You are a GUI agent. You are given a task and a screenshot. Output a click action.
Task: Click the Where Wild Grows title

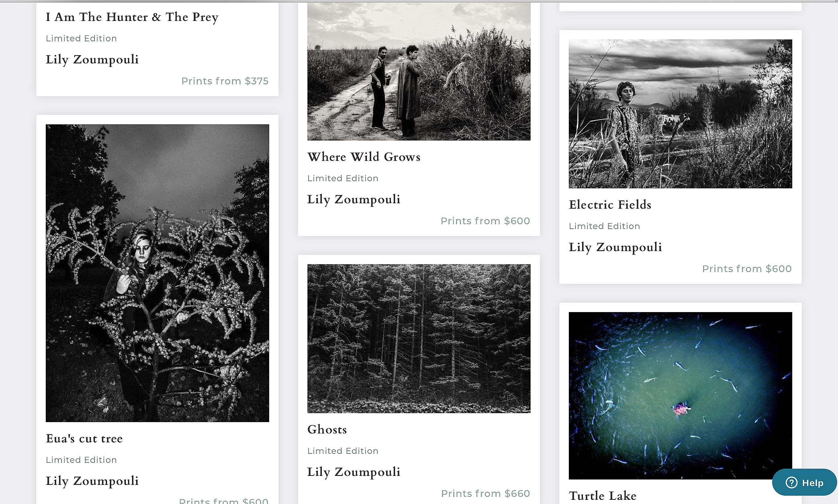(364, 157)
